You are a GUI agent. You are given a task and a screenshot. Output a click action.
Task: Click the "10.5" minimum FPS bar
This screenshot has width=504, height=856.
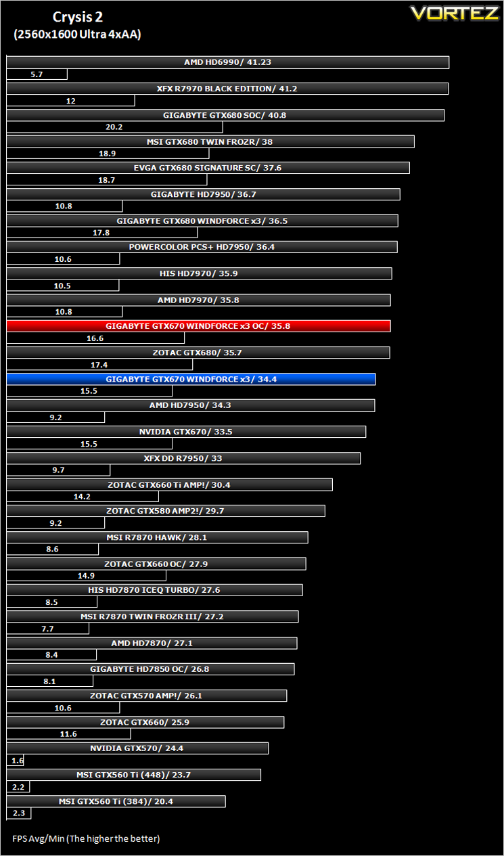tap(62, 286)
